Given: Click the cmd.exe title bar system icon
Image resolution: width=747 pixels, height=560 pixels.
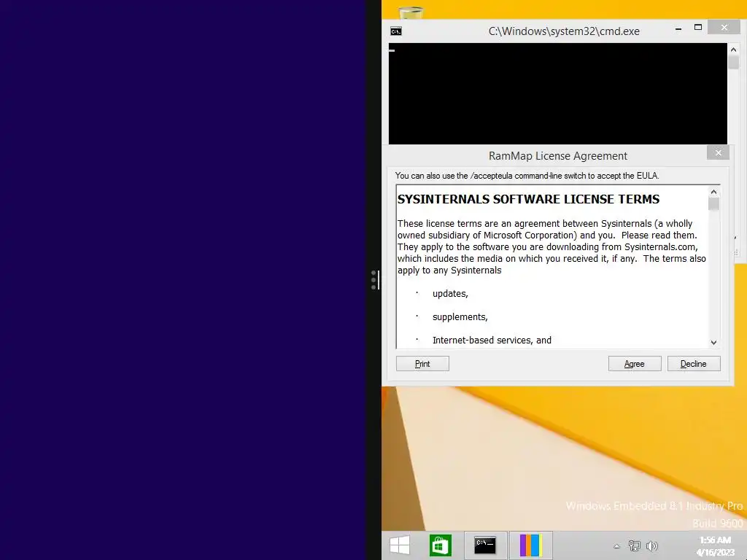Looking at the screenshot, I should (396, 31).
